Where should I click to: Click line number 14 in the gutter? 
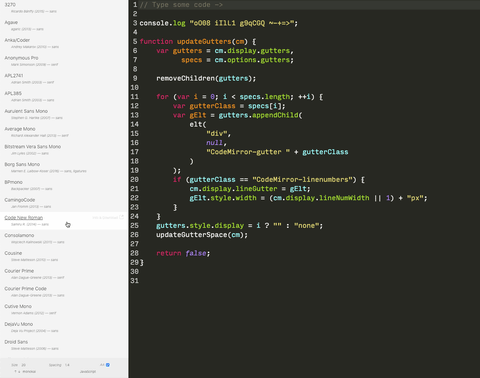134,124
